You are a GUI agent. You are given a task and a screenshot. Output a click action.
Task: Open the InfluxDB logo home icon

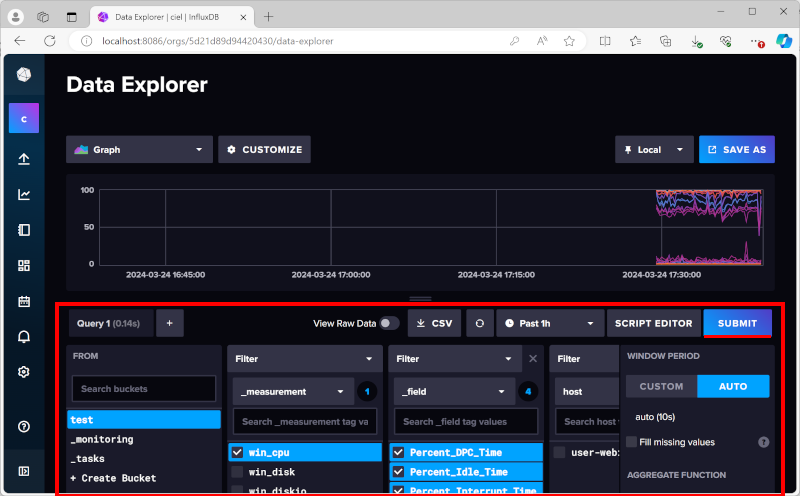click(23, 75)
